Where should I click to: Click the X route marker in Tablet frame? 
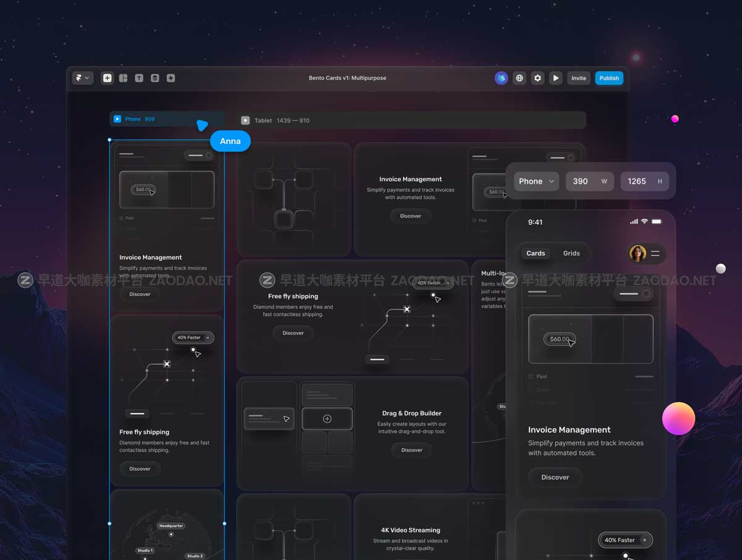click(x=407, y=309)
